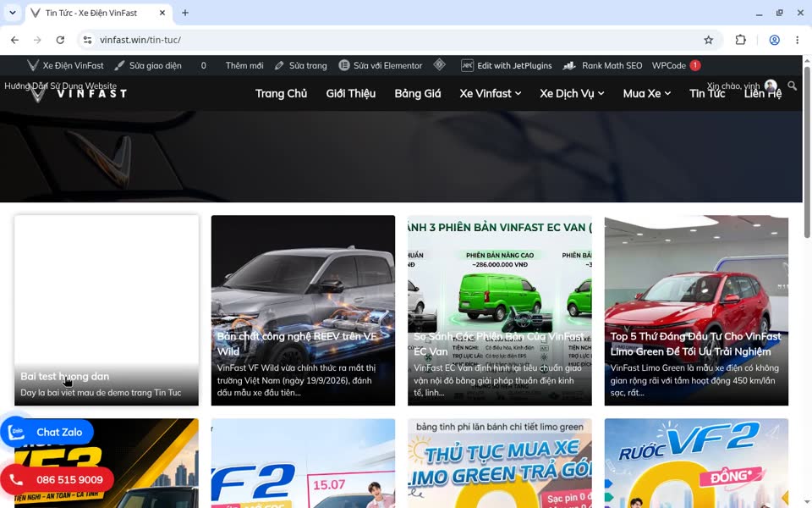The image size is (812, 508).
Task: Go back to previous page
Action: click(x=14, y=40)
